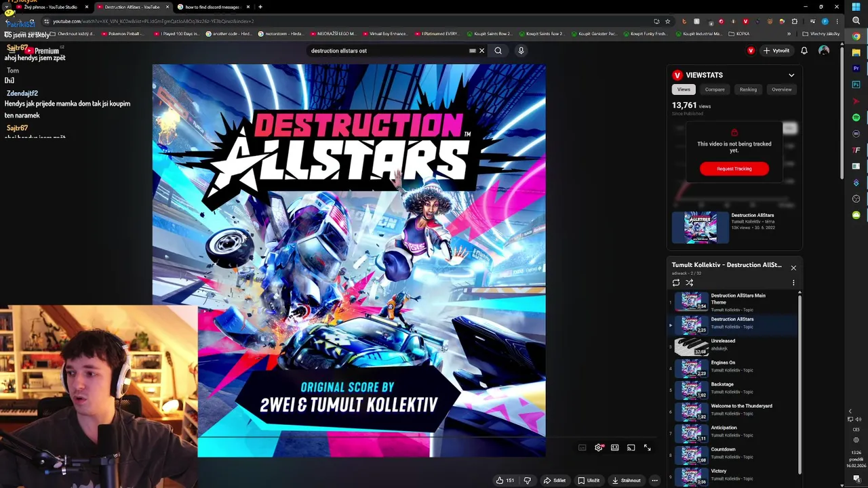Play 'Backstage' in the playlist
The image size is (868, 488).
click(732, 389)
